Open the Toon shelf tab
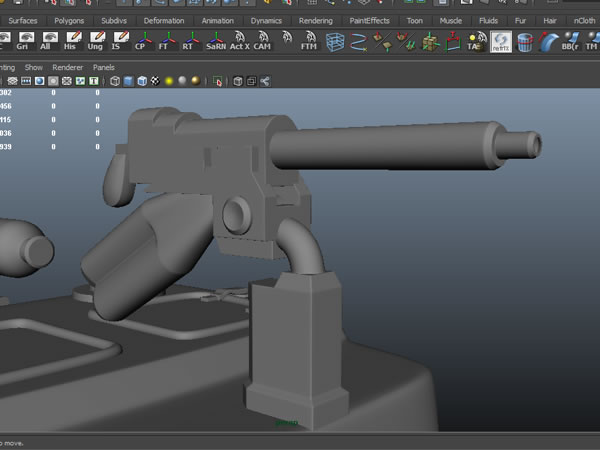 tap(415, 21)
